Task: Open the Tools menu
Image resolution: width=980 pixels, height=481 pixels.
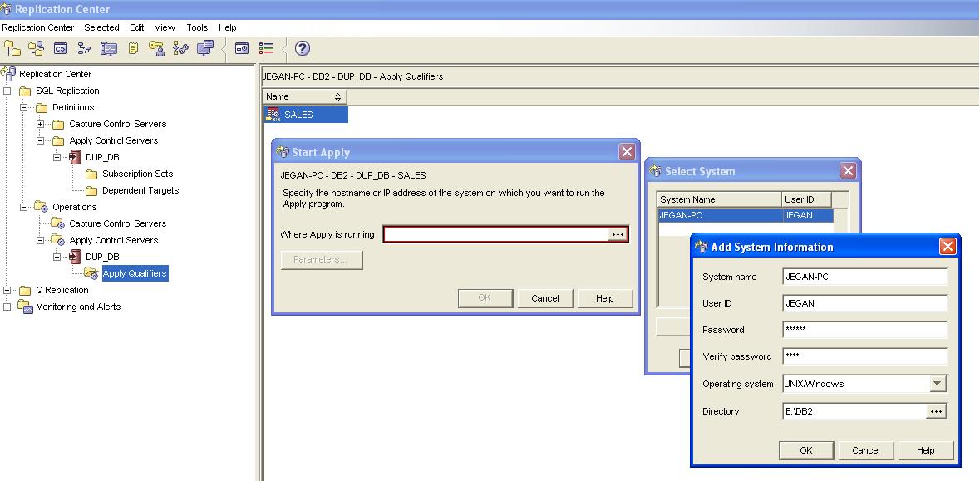Action: pyautogui.click(x=197, y=27)
